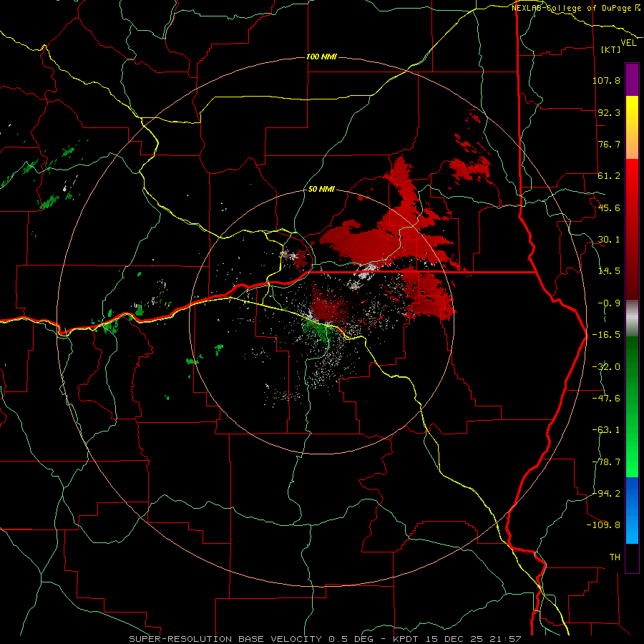This screenshot has height=644, width=644.
Task: Click the 'NEXLAB-College of DuPage' credit text
Action: click(573, 8)
